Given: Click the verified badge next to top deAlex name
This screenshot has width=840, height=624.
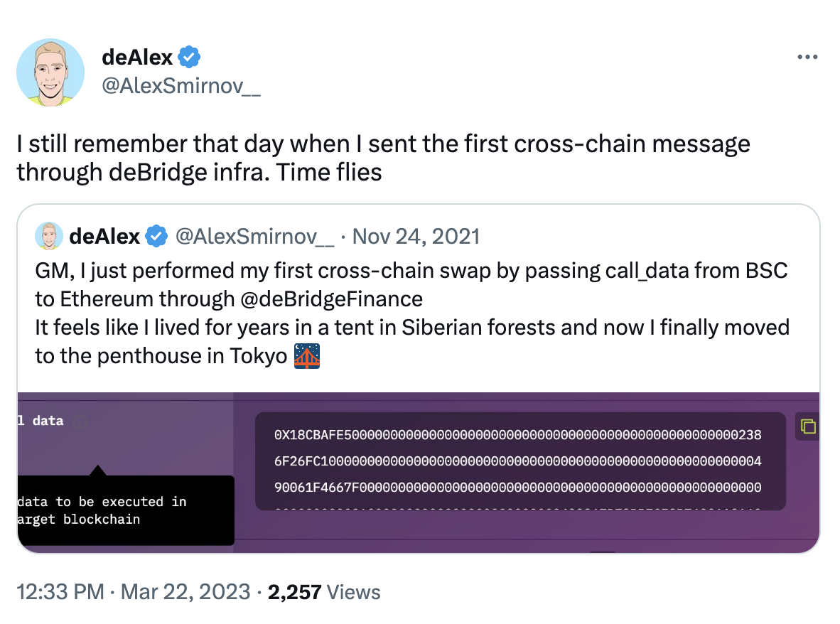Looking at the screenshot, I should (x=190, y=56).
